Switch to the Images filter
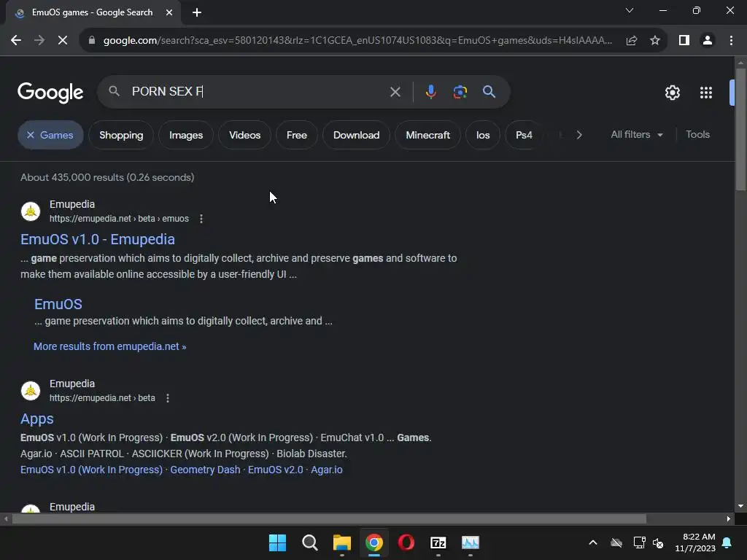747x560 pixels. pyautogui.click(x=186, y=135)
